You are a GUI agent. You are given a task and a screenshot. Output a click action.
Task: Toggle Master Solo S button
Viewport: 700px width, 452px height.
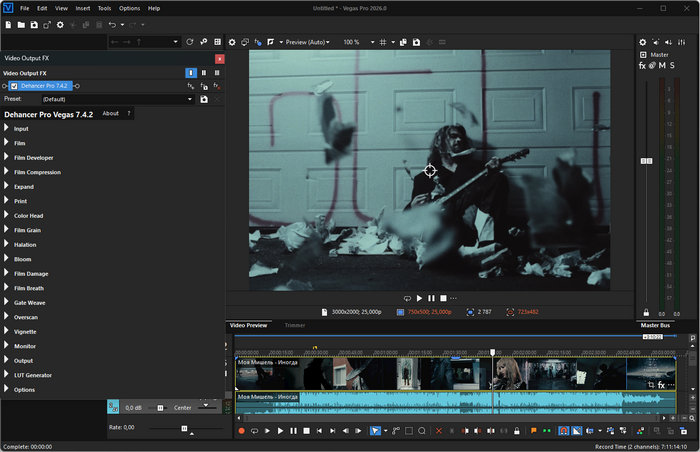point(672,66)
